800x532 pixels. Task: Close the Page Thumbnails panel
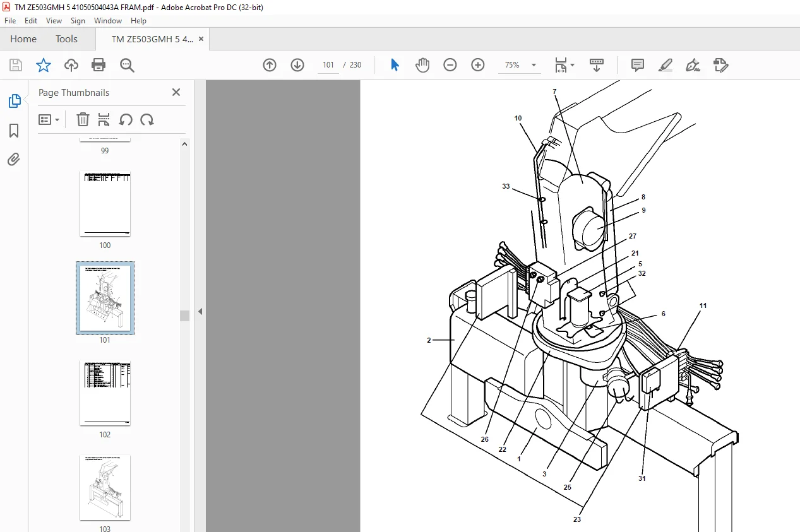176,93
